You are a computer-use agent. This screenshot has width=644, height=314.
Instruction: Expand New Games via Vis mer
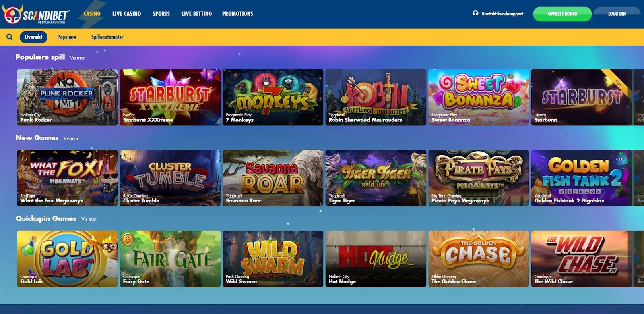tap(71, 139)
